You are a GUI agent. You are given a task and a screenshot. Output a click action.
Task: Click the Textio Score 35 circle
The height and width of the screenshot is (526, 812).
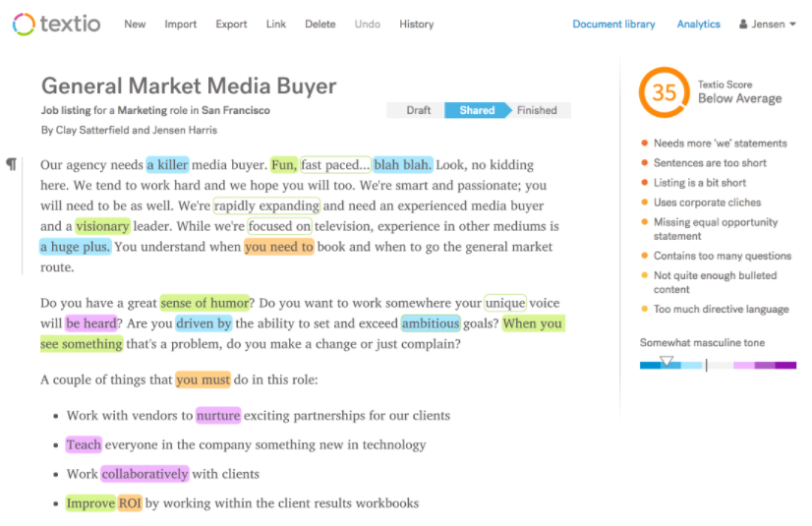[665, 92]
